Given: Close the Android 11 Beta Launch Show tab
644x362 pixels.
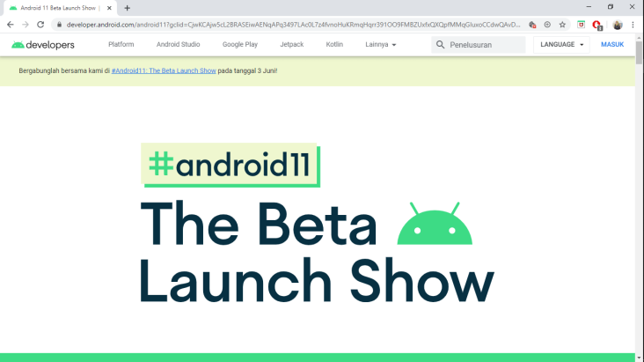Looking at the screenshot, I should (x=109, y=8).
